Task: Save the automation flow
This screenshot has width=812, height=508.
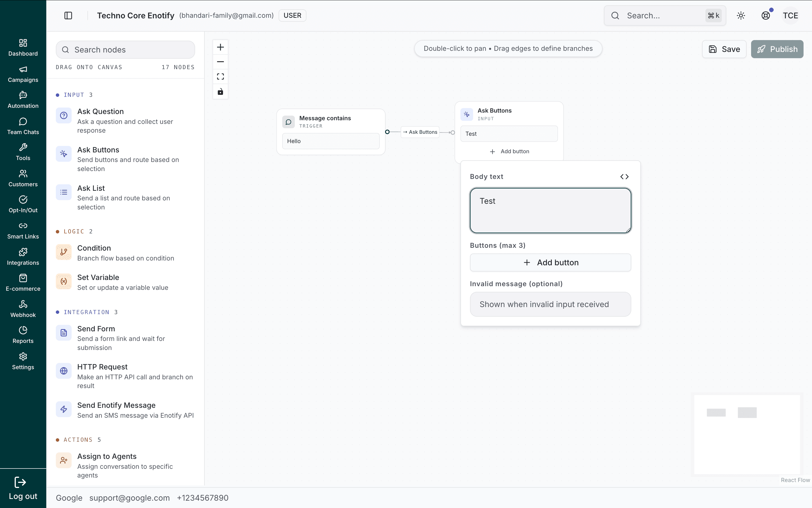Action: click(724, 49)
